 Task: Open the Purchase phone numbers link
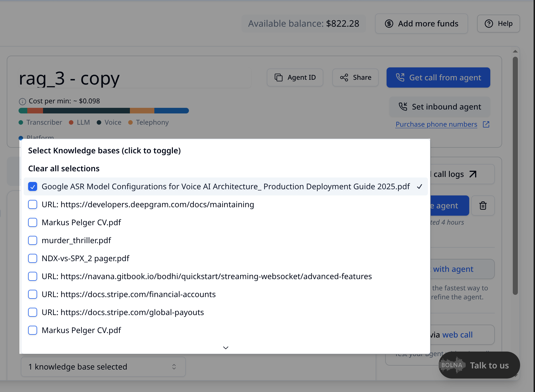pyautogui.click(x=436, y=124)
